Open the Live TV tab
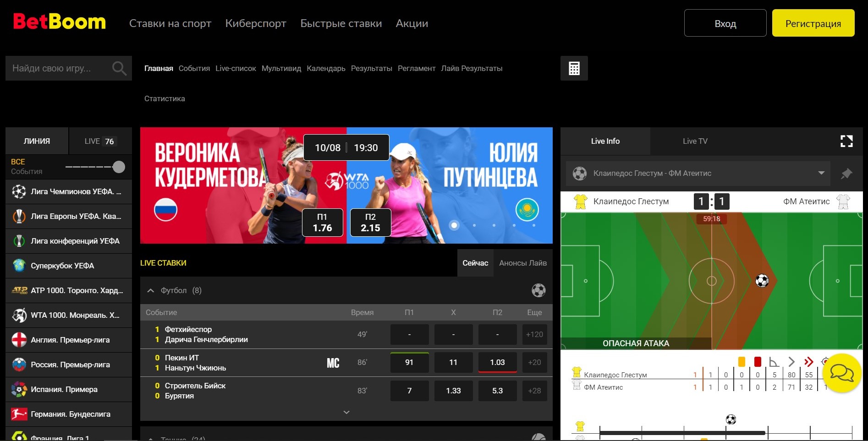Image resolution: width=868 pixels, height=441 pixels. click(695, 141)
